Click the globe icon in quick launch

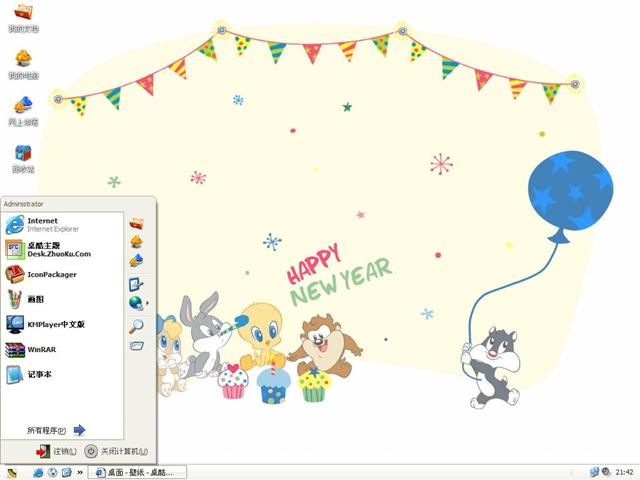53,473
